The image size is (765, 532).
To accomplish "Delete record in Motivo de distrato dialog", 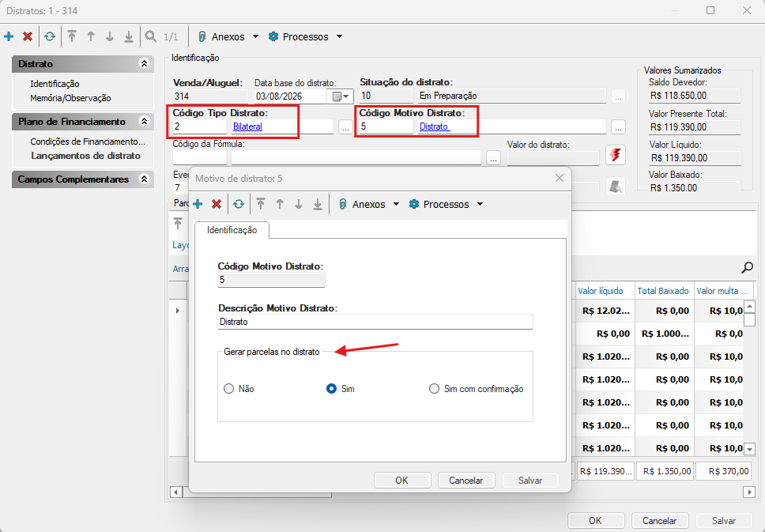I will [x=217, y=204].
